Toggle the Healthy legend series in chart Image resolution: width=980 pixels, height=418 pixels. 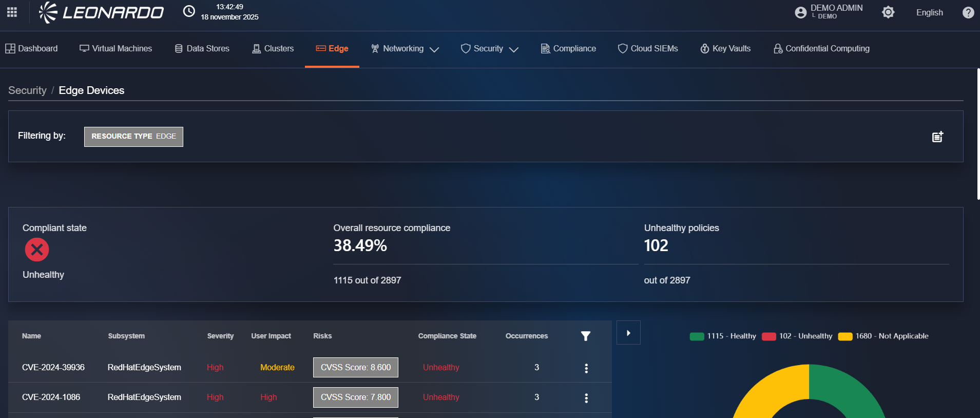(x=723, y=336)
